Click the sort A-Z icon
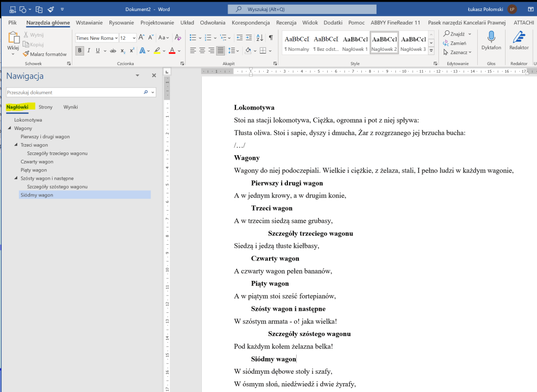The height and width of the screenshot is (392, 537). tap(260, 38)
